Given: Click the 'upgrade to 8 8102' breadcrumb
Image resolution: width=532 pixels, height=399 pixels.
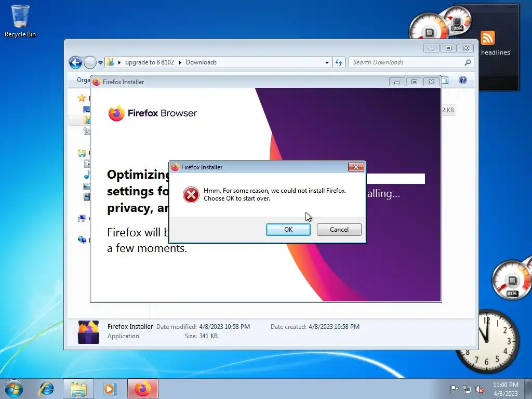Looking at the screenshot, I should tap(149, 62).
